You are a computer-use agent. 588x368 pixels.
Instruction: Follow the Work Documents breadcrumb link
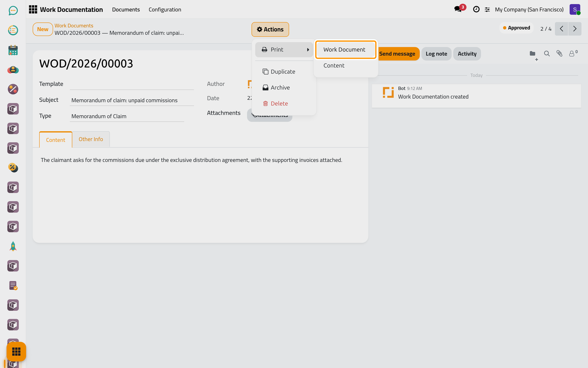74,26
